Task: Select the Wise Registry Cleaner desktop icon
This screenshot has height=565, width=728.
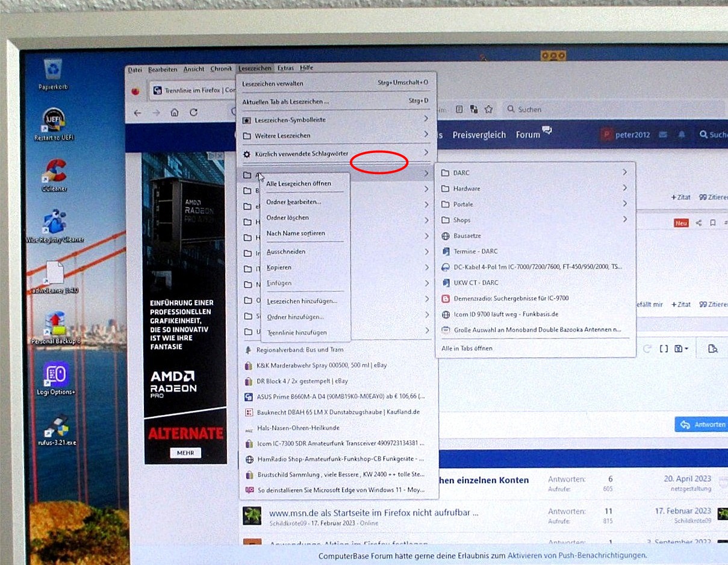Action: (54, 226)
